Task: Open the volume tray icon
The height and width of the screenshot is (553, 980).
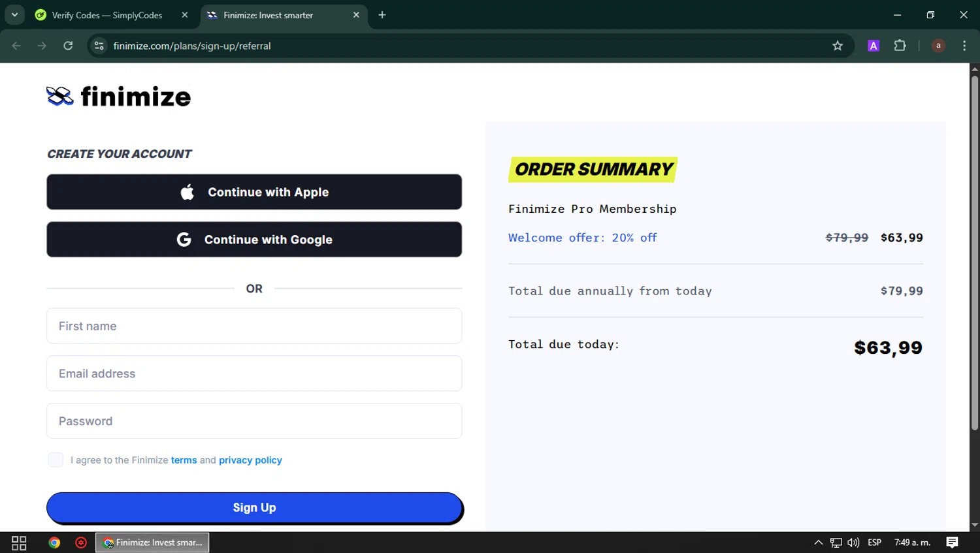Action: point(853,543)
